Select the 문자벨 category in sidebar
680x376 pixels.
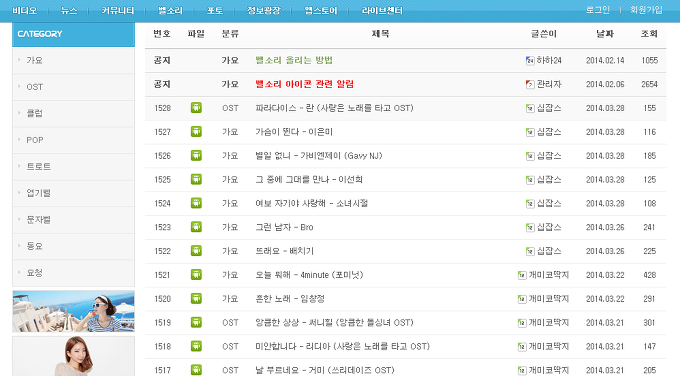coord(38,220)
